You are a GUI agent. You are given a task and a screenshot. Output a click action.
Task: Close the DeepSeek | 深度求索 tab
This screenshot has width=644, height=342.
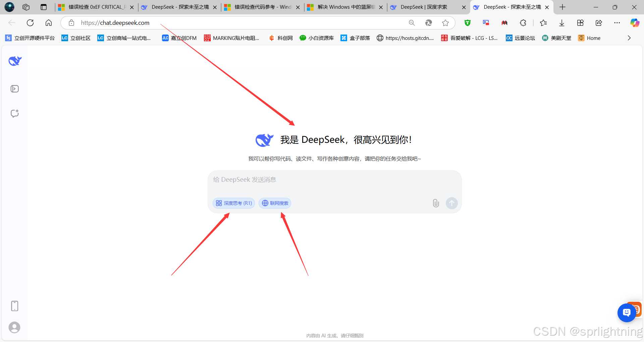pyautogui.click(x=464, y=7)
